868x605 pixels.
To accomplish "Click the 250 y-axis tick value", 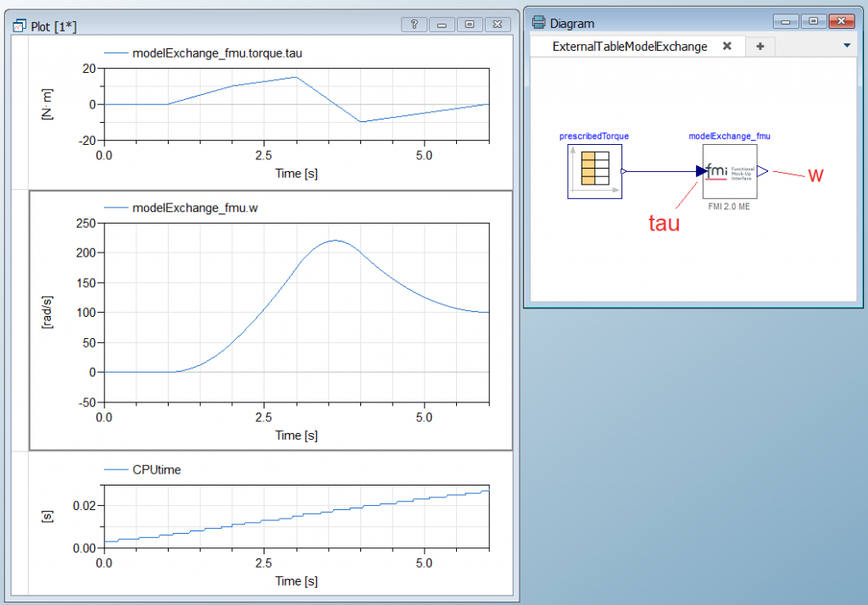I will tap(86, 224).
